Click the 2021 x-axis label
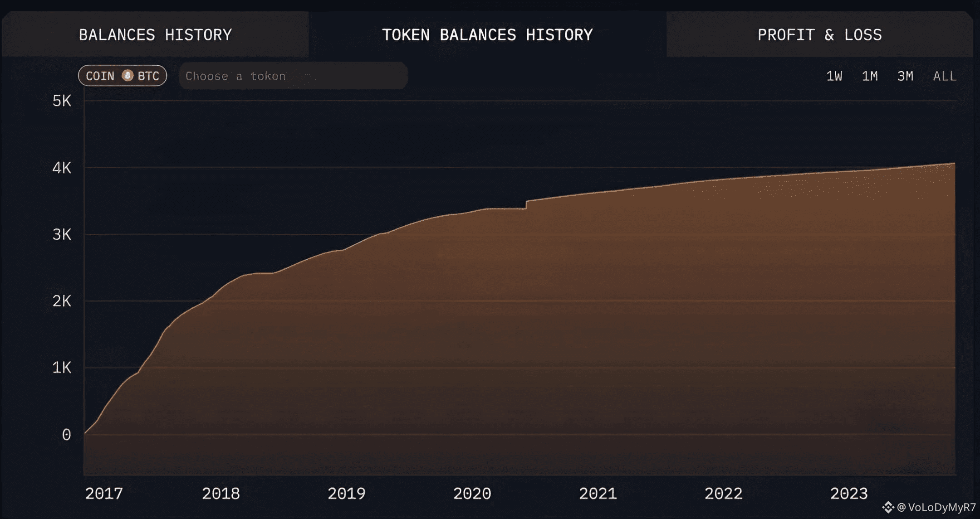Viewport: 980px width, 519px height. pos(598,493)
